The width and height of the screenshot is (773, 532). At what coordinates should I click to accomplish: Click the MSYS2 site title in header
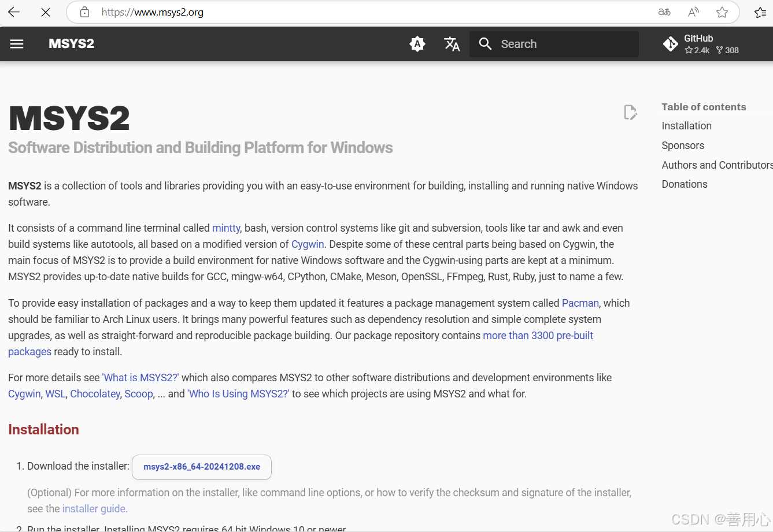tap(71, 44)
